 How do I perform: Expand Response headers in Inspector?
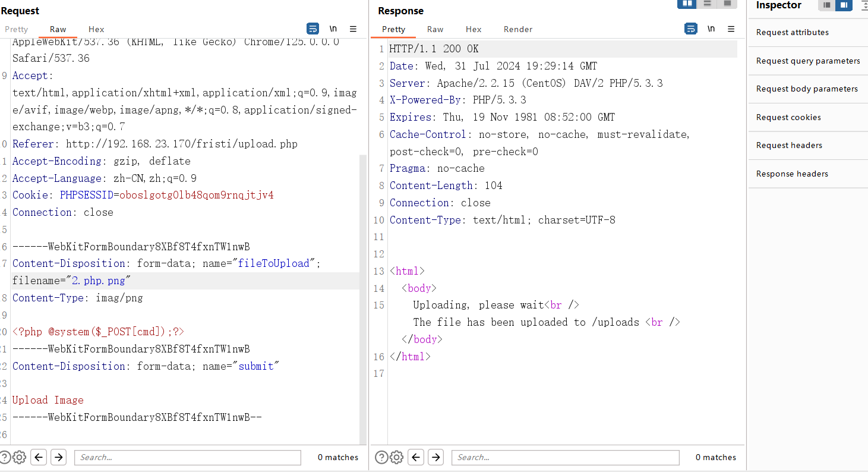pos(808,174)
